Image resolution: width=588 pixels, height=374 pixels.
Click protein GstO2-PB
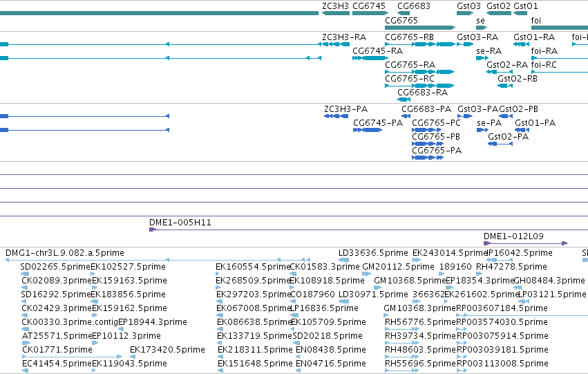506,116
